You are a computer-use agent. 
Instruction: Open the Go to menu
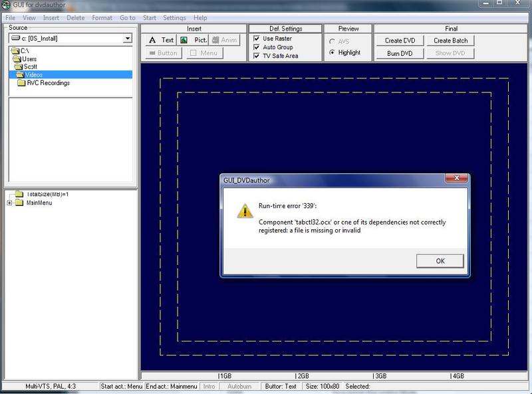pos(128,18)
